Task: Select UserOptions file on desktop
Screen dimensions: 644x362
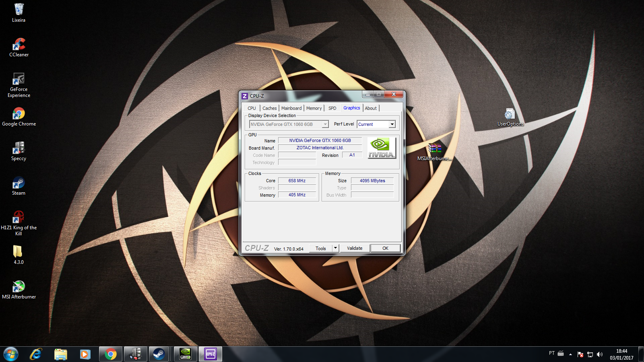Action: pos(510,117)
